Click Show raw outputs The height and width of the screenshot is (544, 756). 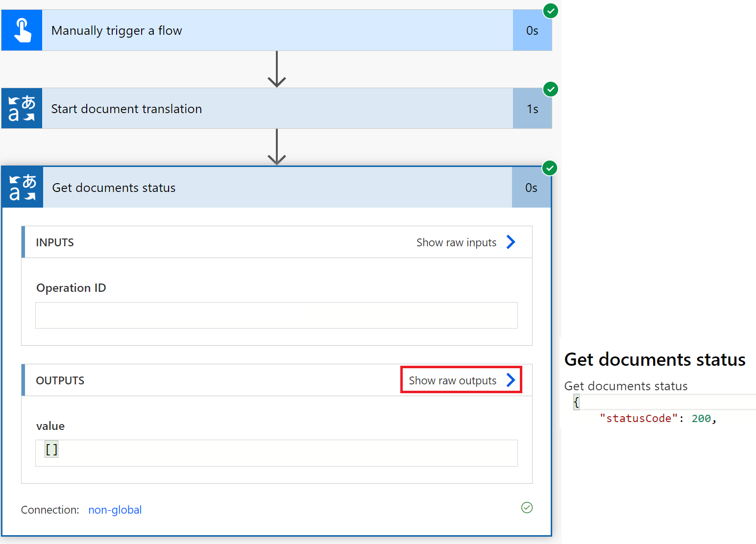453,380
